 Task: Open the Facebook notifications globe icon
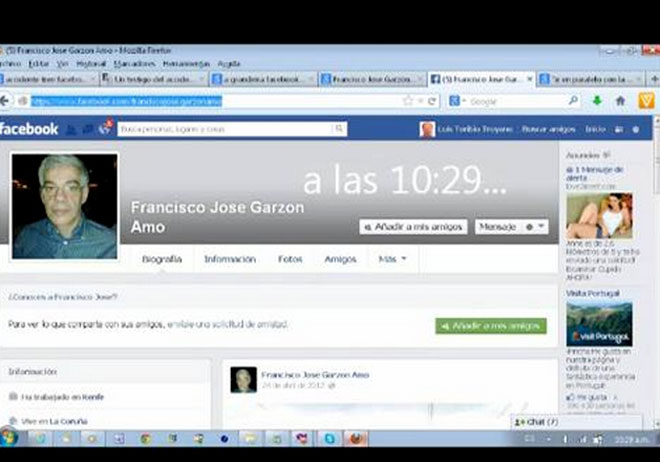(x=105, y=128)
